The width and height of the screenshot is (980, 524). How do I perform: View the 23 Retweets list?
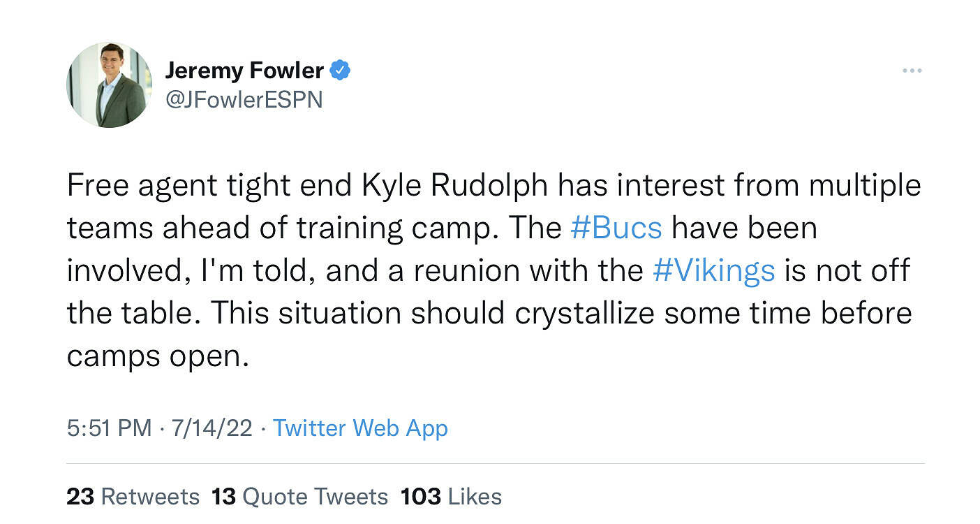pyautogui.click(x=133, y=497)
